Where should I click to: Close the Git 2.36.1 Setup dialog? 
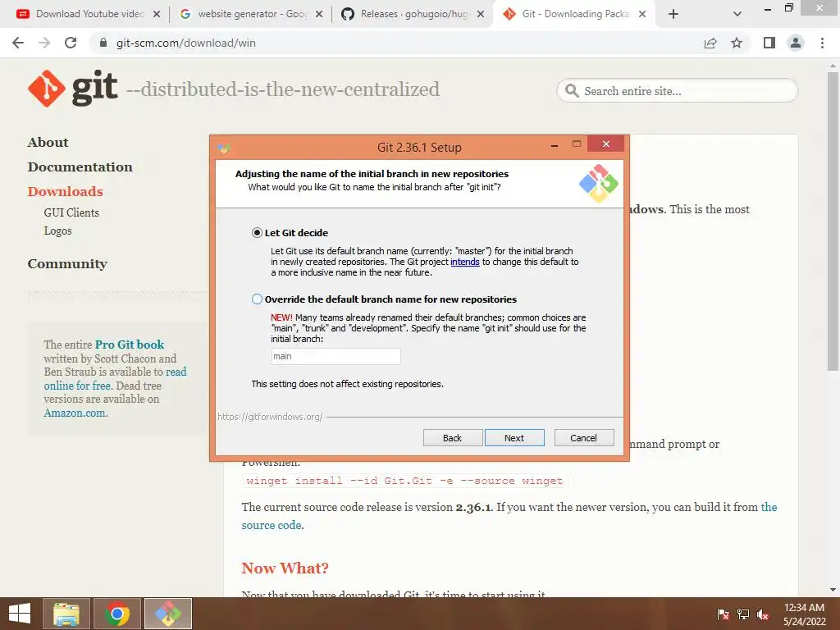(606, 144)
